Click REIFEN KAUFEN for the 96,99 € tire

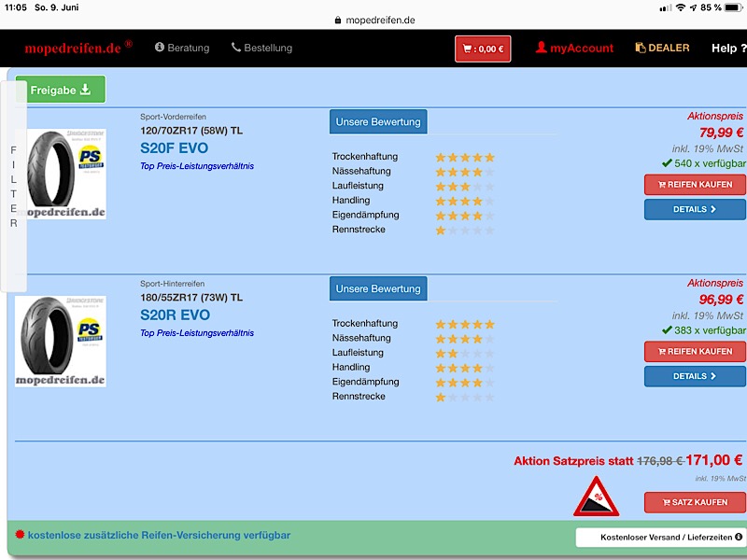click(x=695, y=352)
